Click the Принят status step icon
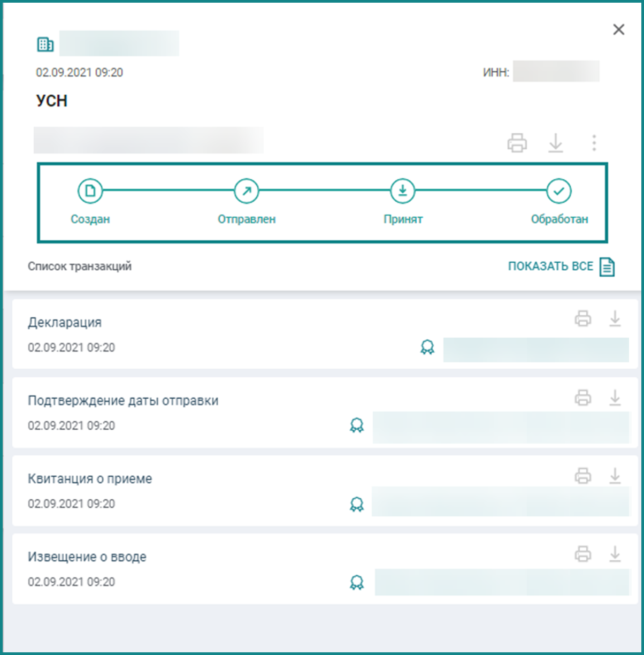Viewport: 644px width, 655px height. point(403,191)
